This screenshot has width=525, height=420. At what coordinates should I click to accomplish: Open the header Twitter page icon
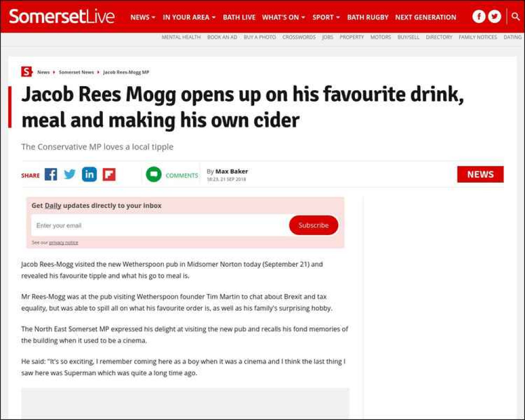tap(495, 17)
